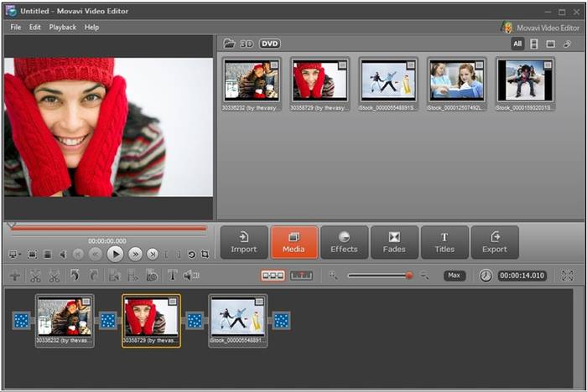This screenshot has height=392, width=587.
Task: Switch to storyboard view mode
Action: [273, 276]
